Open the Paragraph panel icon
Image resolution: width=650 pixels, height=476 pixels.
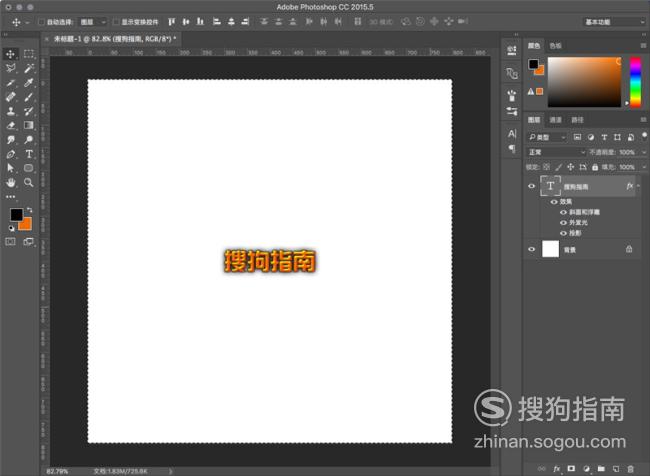pyautogui.click(x=512, y=148)
